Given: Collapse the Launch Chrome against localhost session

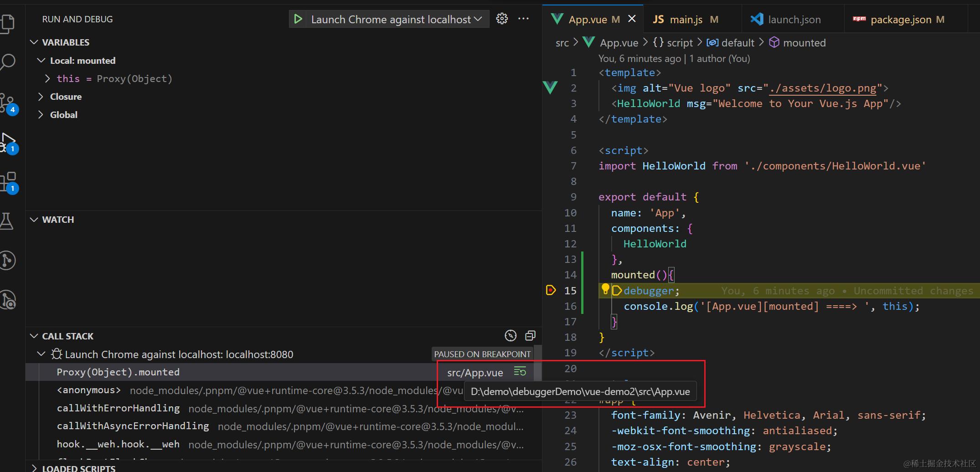Looking at the screenshot, I should point(41,354).
